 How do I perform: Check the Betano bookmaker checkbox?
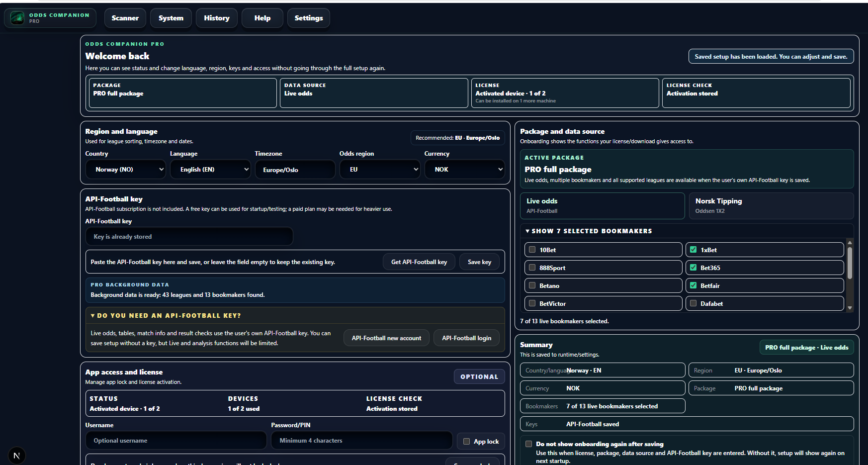coord(532,285)
